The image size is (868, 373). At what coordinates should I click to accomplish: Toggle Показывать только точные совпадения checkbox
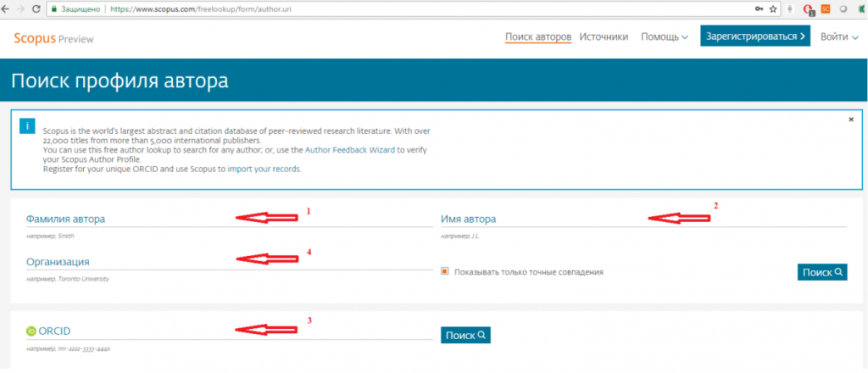tap(444, 272)
